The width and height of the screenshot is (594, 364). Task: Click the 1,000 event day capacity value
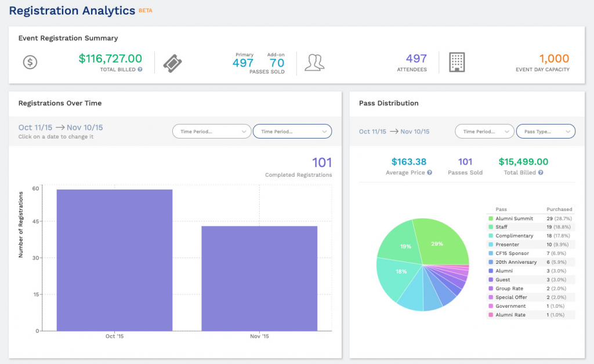click(554, 59)
